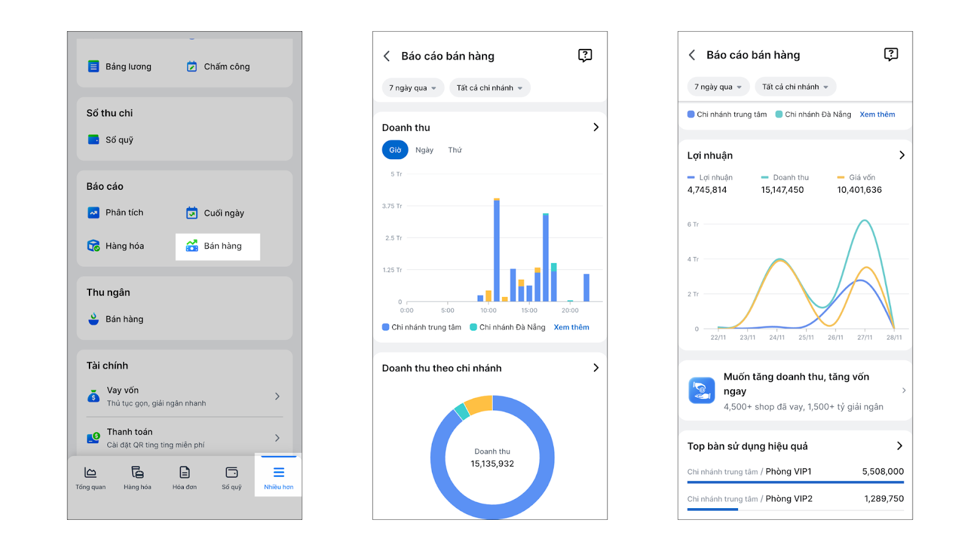This screenshot has width=980, height=551.
Task: Open Chấm công attendance icon
Action: click(192, 66)
